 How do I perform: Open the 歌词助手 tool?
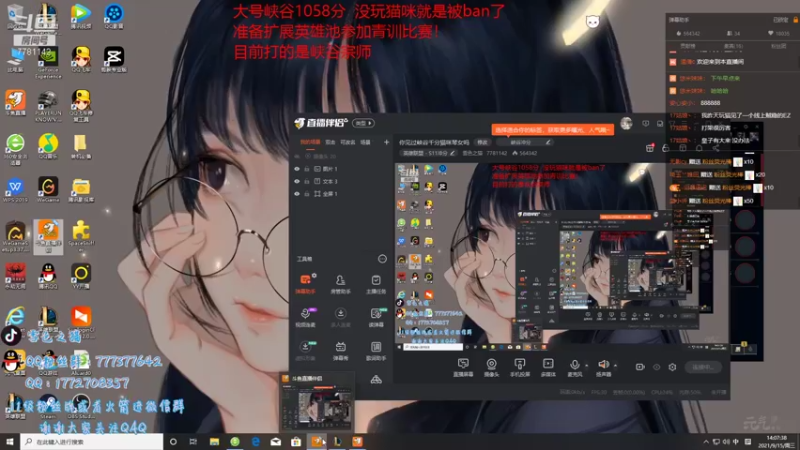(376, 351)
